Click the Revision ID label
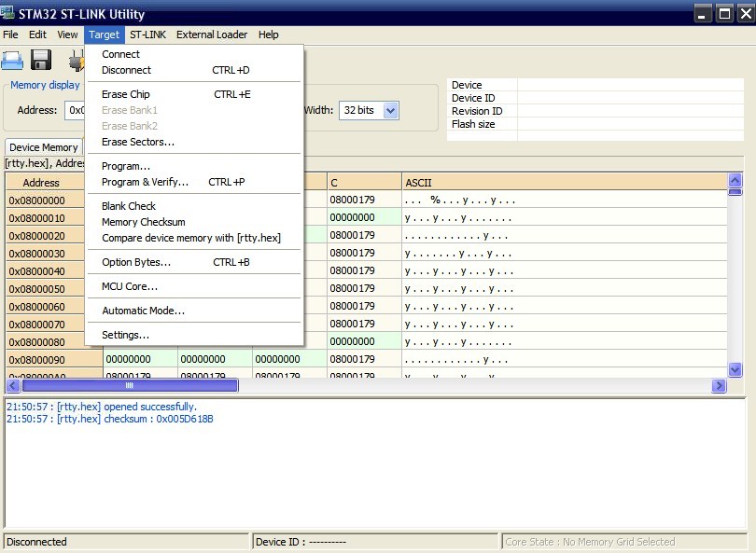 coord(477,111)
